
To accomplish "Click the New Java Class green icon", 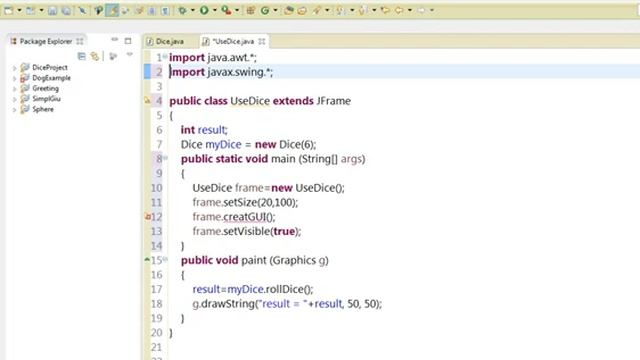I will pos(265,11).
